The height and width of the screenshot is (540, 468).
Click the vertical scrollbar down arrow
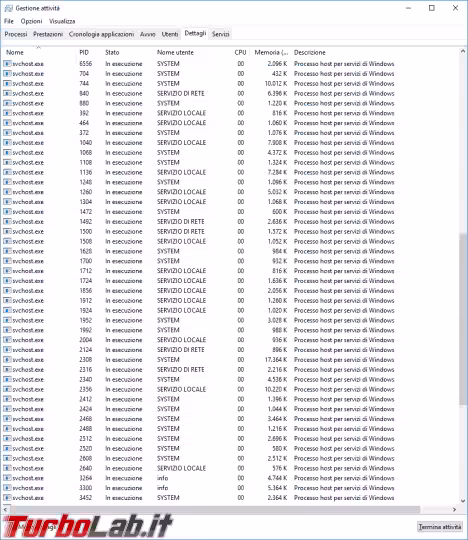coord(463,501)
